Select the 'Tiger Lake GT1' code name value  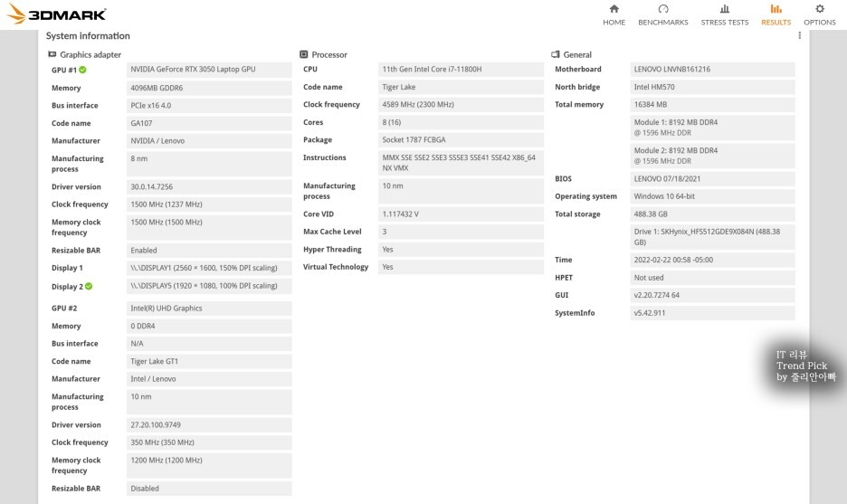[209, 361]
